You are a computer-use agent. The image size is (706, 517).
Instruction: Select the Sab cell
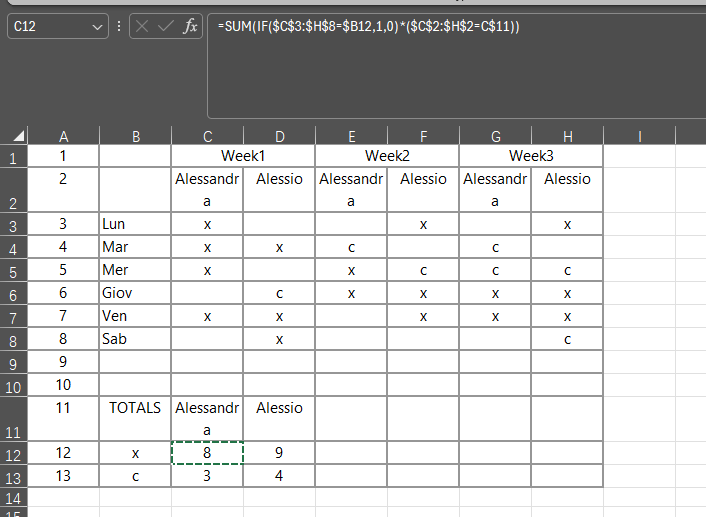135,339
